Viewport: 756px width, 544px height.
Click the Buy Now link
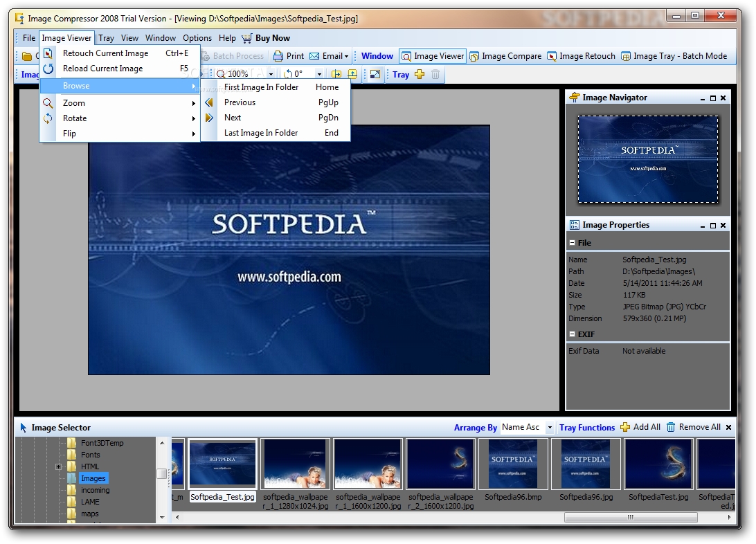pyautogui.click(x=272, y=38)
